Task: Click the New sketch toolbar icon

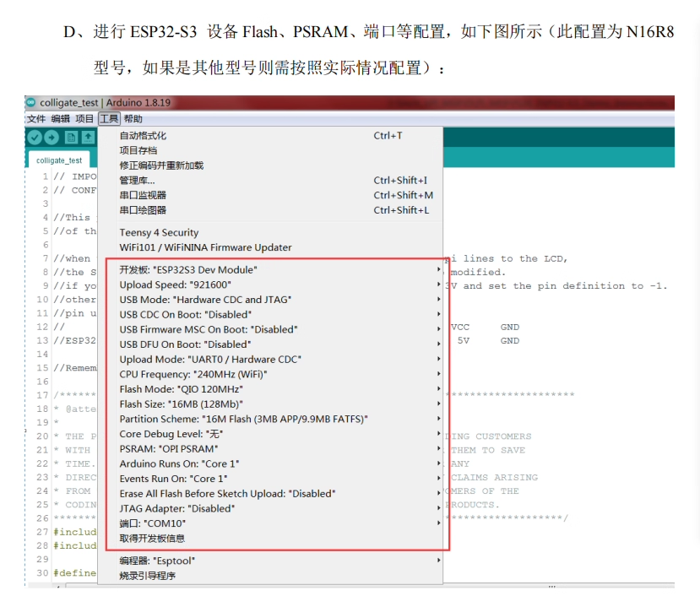Action: (x=71, y=137)
